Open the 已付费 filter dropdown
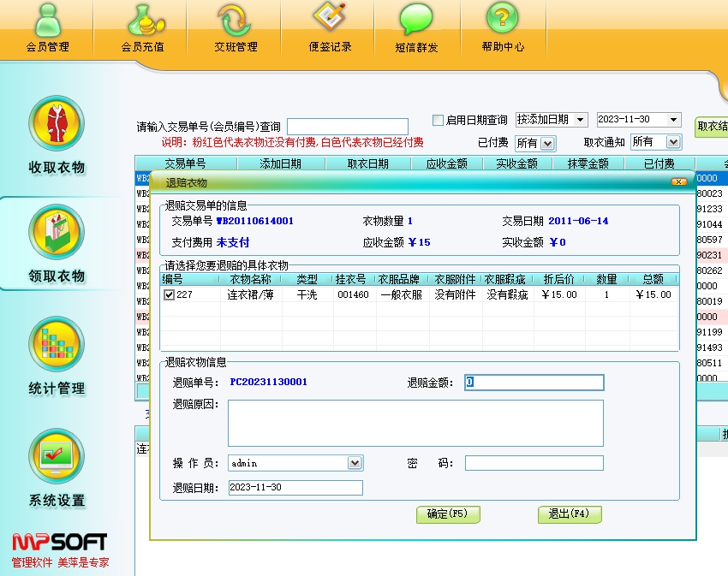 click(x=547, y=144)
